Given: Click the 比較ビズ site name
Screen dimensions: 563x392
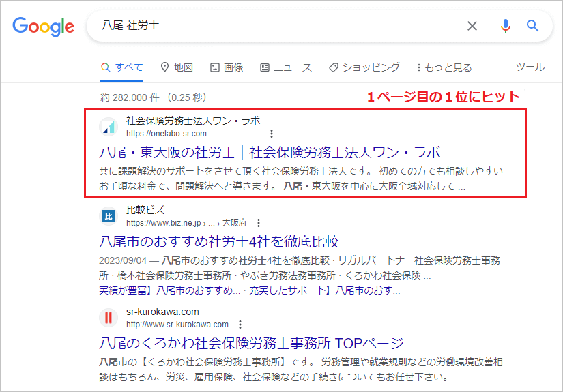Looking at the screenshot, I should click(145, 210).
